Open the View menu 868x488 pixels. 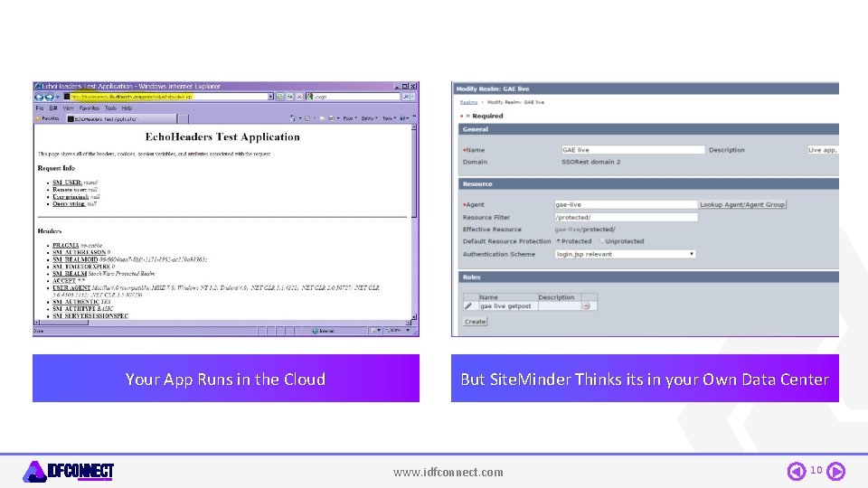pyautogui.click(x=68, y=108)
